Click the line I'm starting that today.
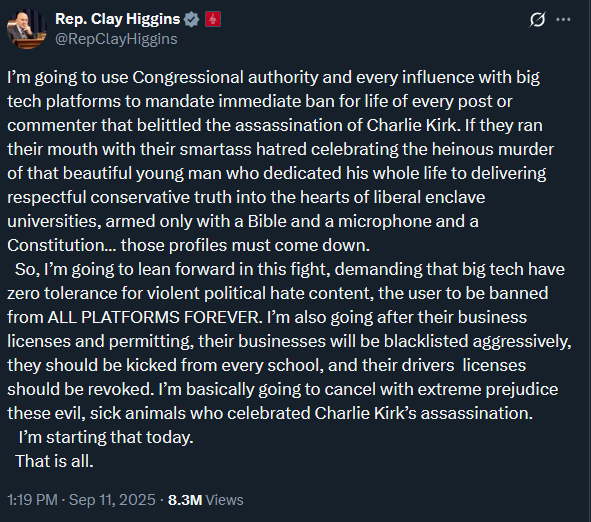Viewport: 591px width, 522px height. pyautogui.click(x=106, y=438)
